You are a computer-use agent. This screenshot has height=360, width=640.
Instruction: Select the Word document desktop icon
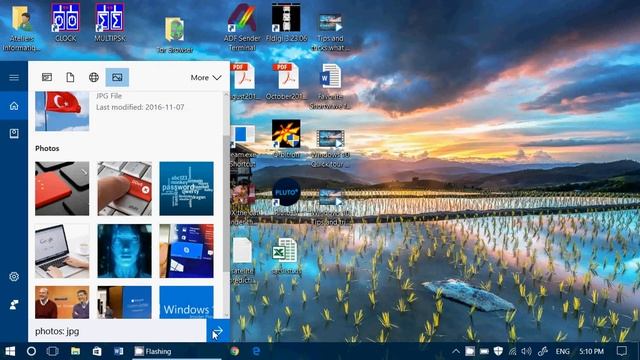[330, 87]
